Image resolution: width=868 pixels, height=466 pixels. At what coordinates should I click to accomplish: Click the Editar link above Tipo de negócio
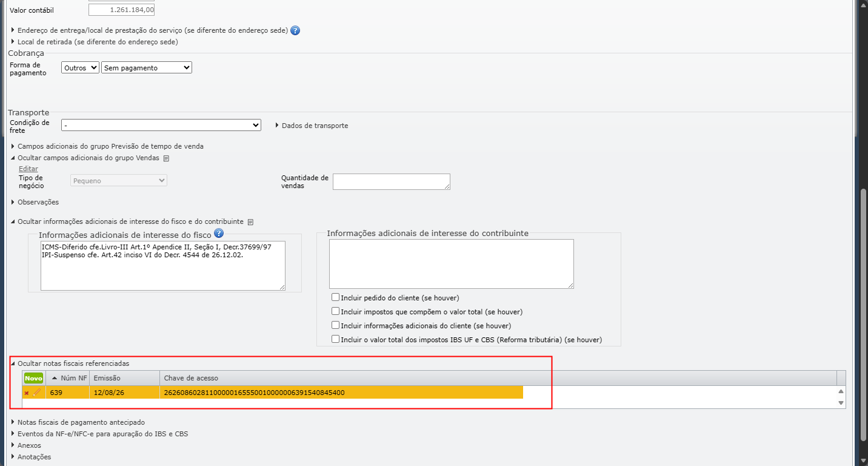pos(28,169)
